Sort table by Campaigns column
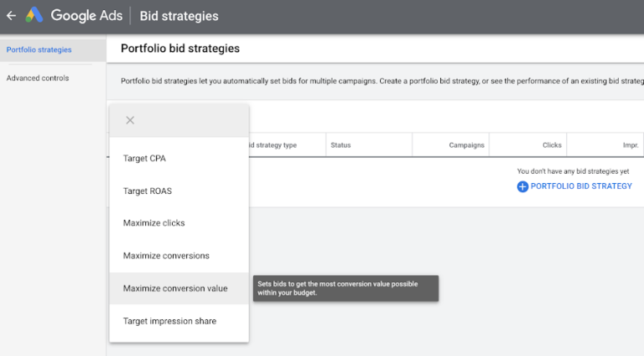 tap(466, 145)
